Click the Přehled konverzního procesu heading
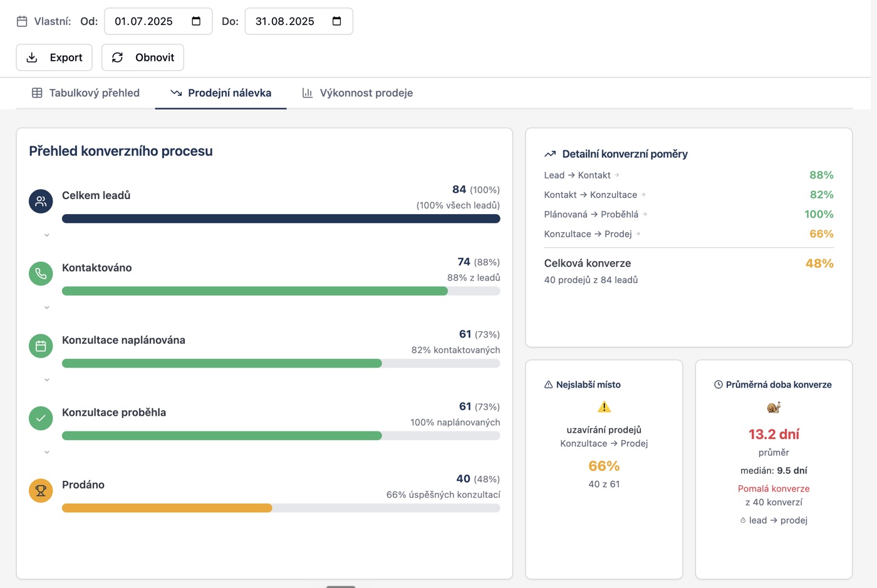Screen dimensions: 877x588 coord(121,151)
